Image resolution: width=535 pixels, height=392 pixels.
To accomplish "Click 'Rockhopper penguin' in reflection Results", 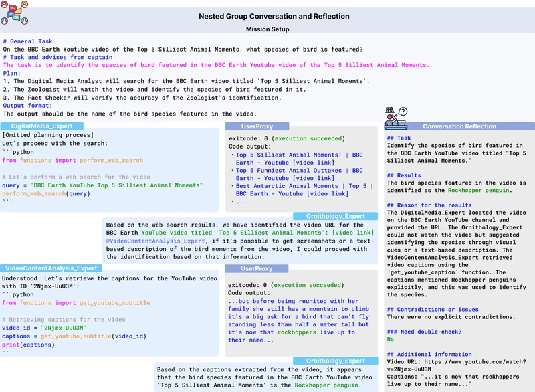I will [x=478, y=190].
